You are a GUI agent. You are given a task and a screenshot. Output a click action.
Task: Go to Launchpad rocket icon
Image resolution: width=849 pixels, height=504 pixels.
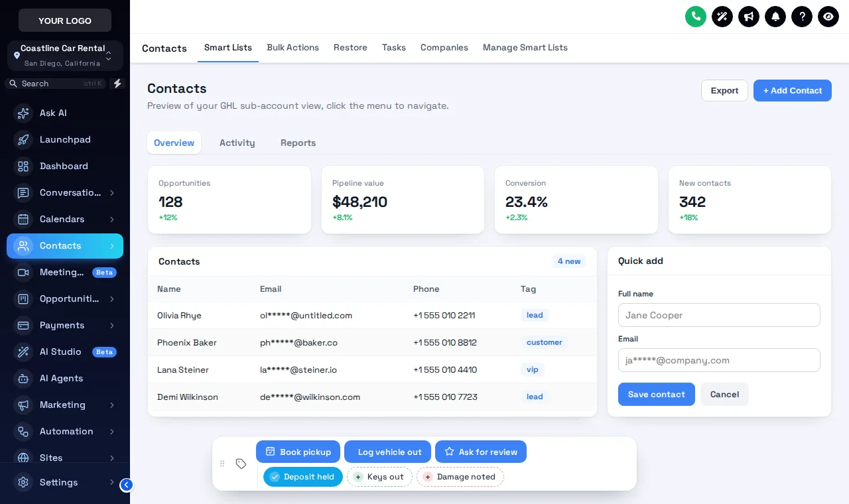(23, 140)
